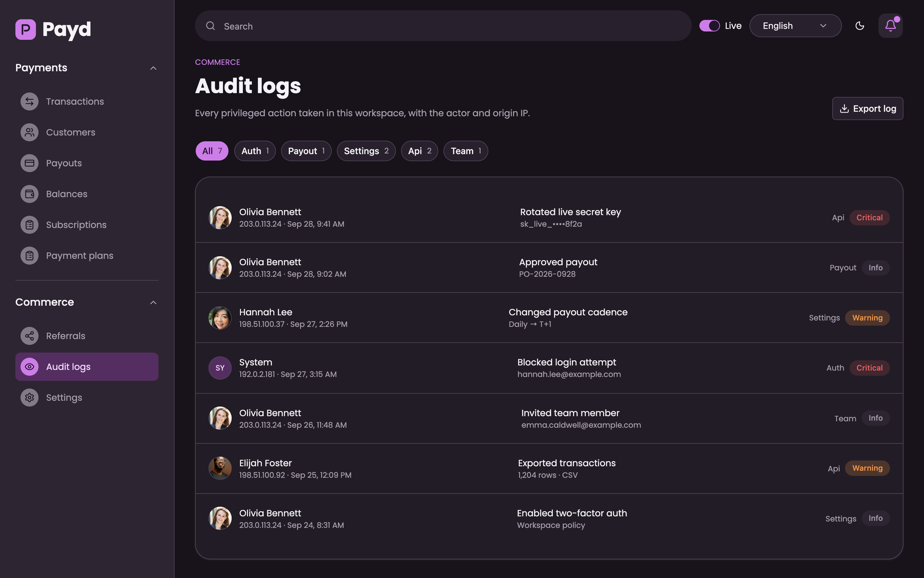
Task: Open the English language dropdown
Action: 795,26
